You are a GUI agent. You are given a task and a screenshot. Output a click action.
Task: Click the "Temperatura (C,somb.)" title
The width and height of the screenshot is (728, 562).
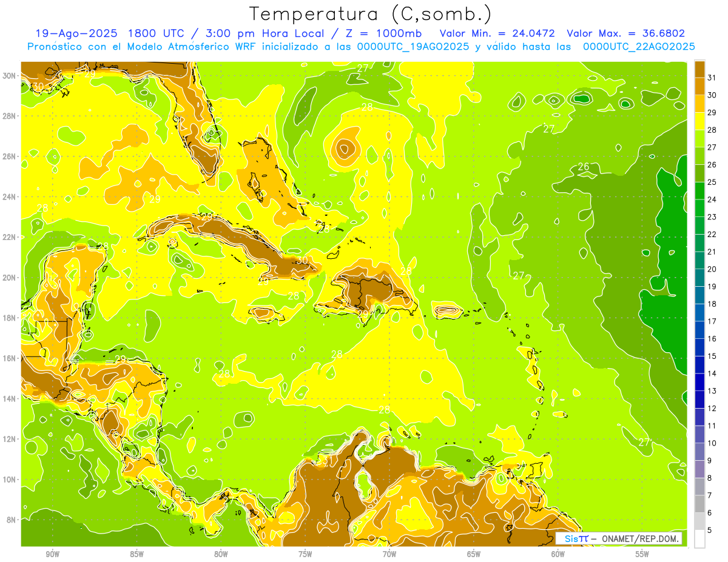371,14
